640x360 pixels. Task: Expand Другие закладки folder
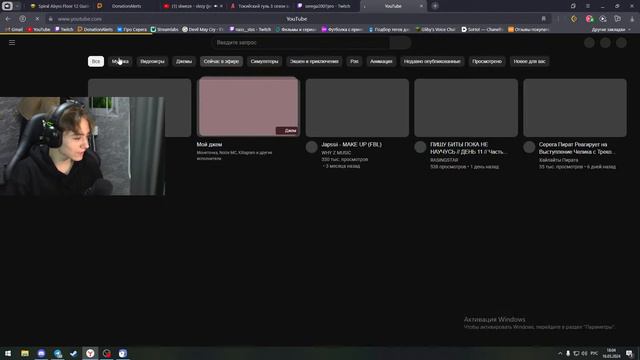(611, 29)
